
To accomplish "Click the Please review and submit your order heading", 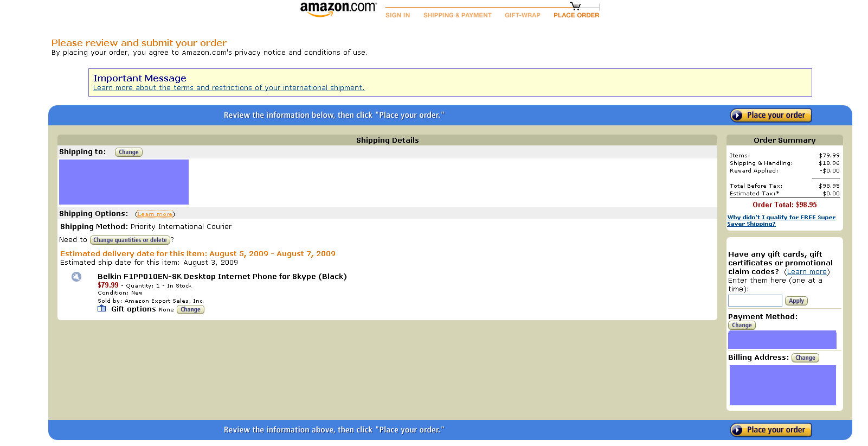I will point(139,42).
